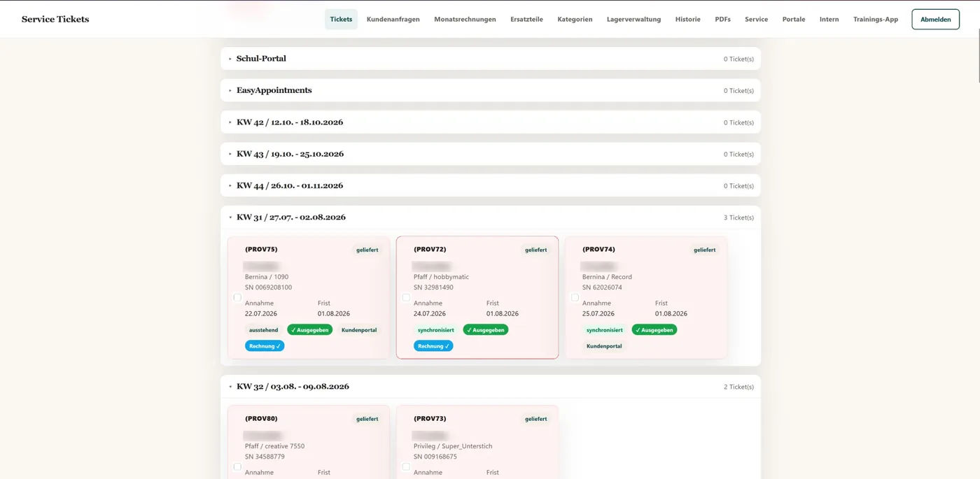The height and width of the screenshot is (479, 980).
Task: Click Kundenportal badge on PROV75 card
Action: coord(359,330)
